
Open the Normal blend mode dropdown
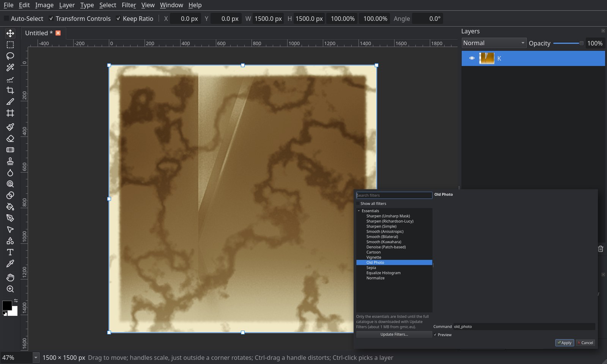pyautogui.click(x=494, y=43)
